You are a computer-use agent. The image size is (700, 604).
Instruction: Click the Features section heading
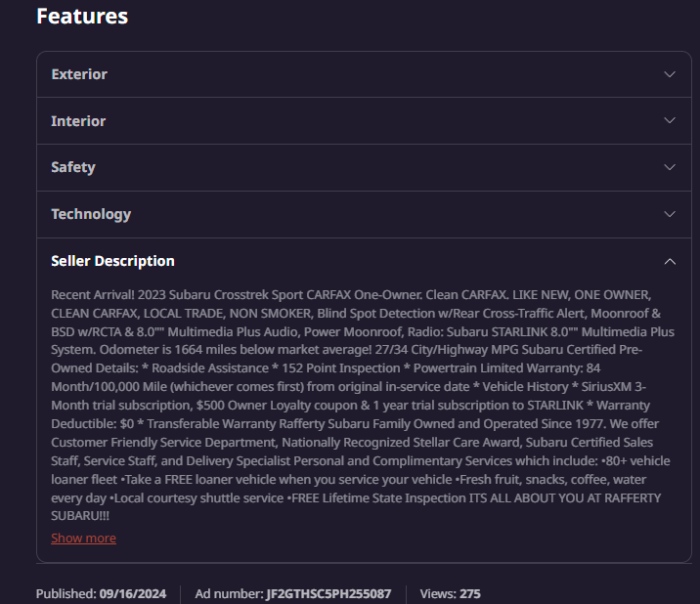[x=82, y=16]
